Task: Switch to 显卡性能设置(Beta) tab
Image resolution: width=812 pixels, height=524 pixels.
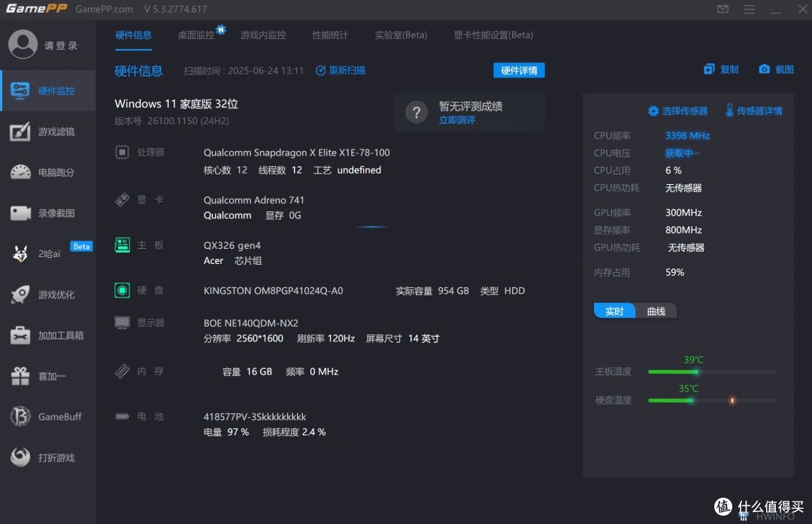Action: pos(493,35)
